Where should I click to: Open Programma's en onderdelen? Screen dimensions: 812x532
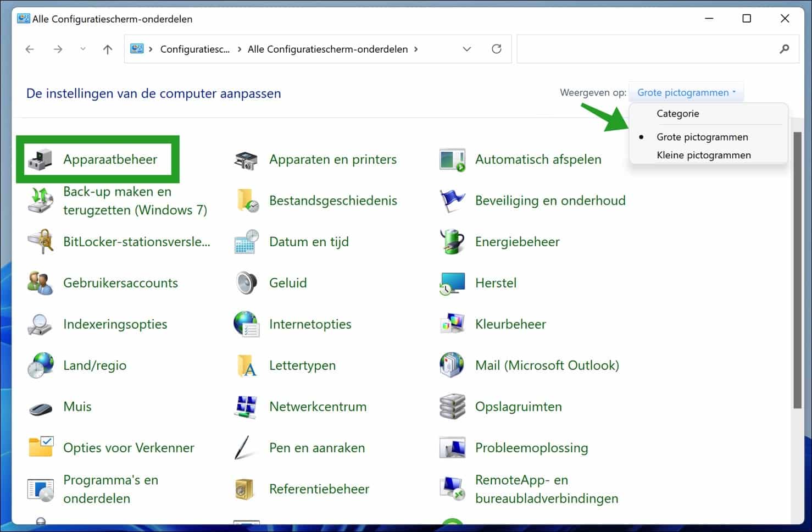[110, 489]
